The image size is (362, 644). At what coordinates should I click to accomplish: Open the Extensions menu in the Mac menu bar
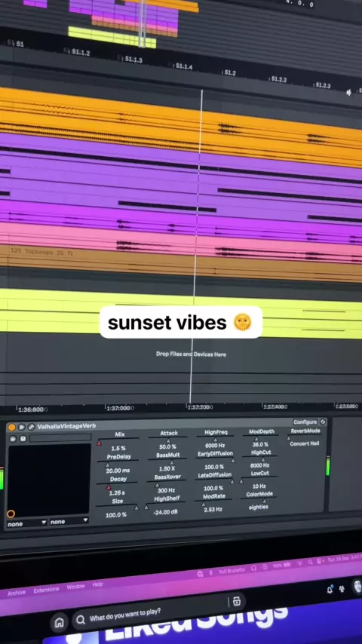46,590
